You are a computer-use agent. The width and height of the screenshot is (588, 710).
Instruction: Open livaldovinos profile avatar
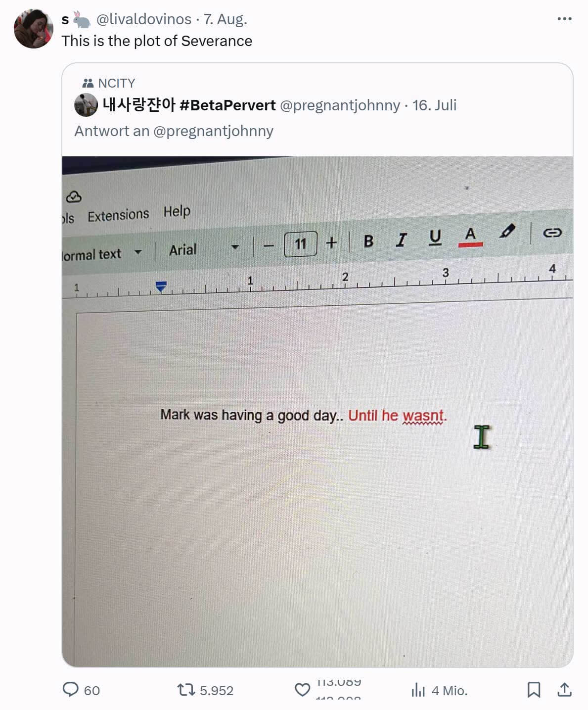tap(34, 29)
